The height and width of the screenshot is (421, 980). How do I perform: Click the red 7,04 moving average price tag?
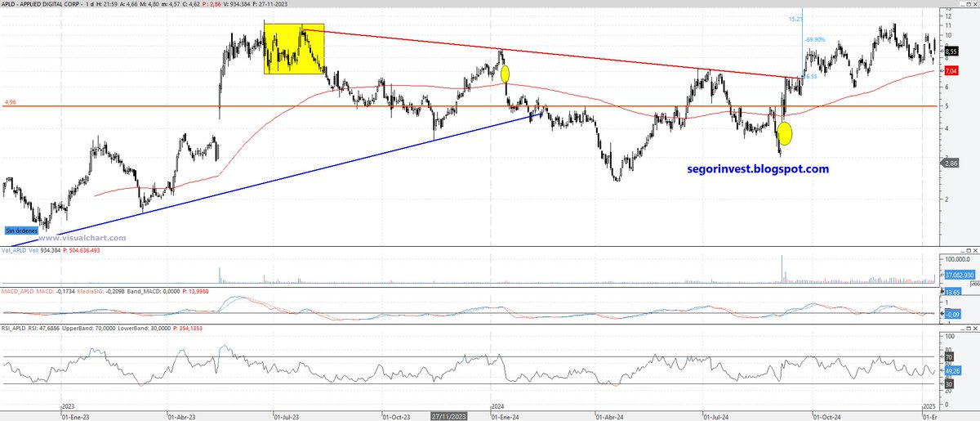coord(952,71)
